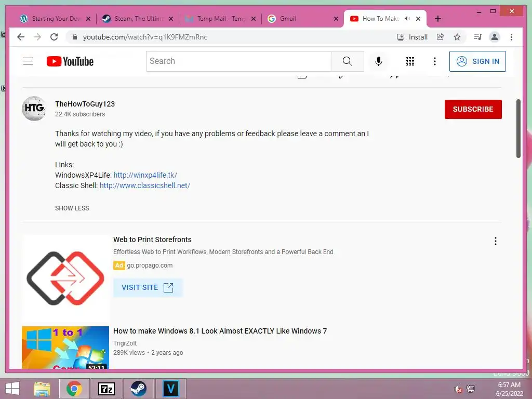Share this page icon in address bar
Image resolution: width=532 pixels, height=399 pixels.
pos(441,37)
